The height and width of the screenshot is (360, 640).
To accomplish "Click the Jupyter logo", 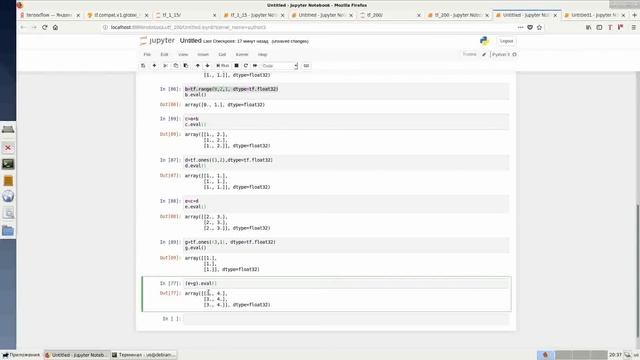I will [x=157, y=41].
